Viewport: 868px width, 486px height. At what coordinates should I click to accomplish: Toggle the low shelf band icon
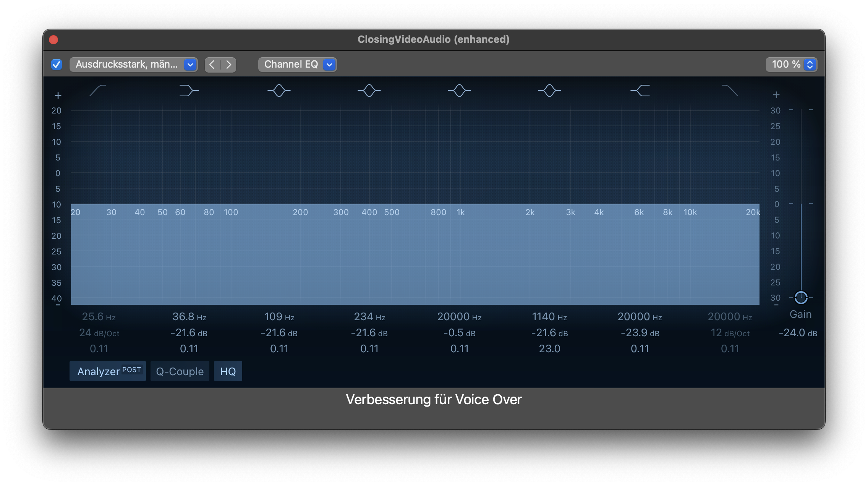[189, 91]
